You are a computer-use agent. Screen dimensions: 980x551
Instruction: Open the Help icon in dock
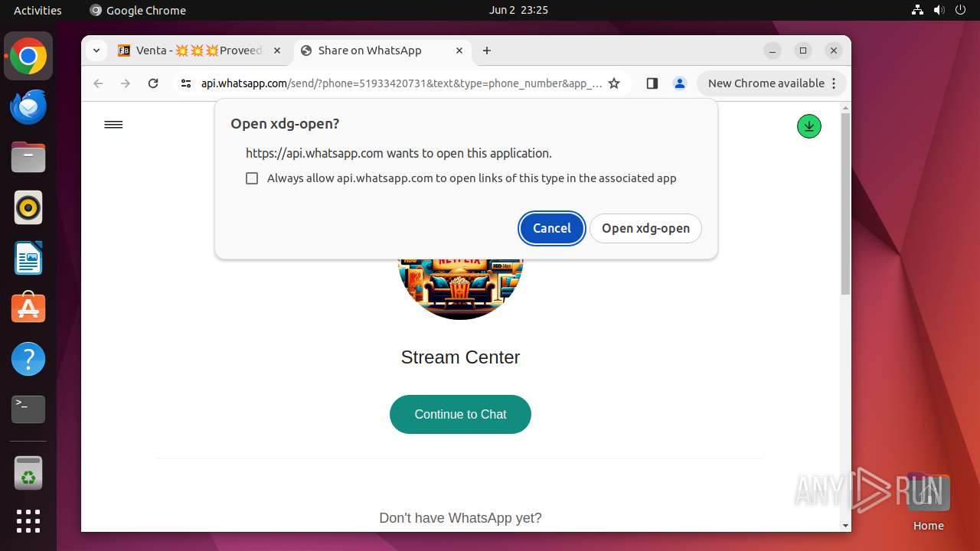(28, 359)
